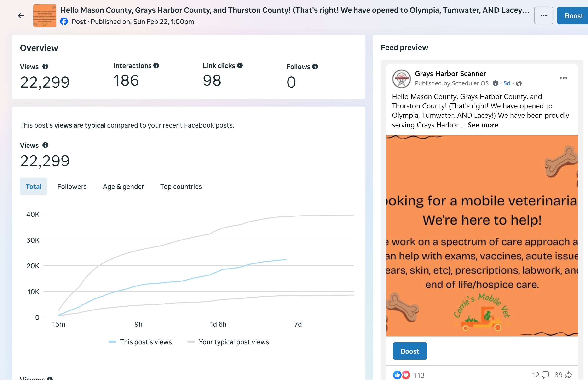Open the three-dot menu beside top Boost
Screen dimensions: 588x380
(x=543, y=16)
